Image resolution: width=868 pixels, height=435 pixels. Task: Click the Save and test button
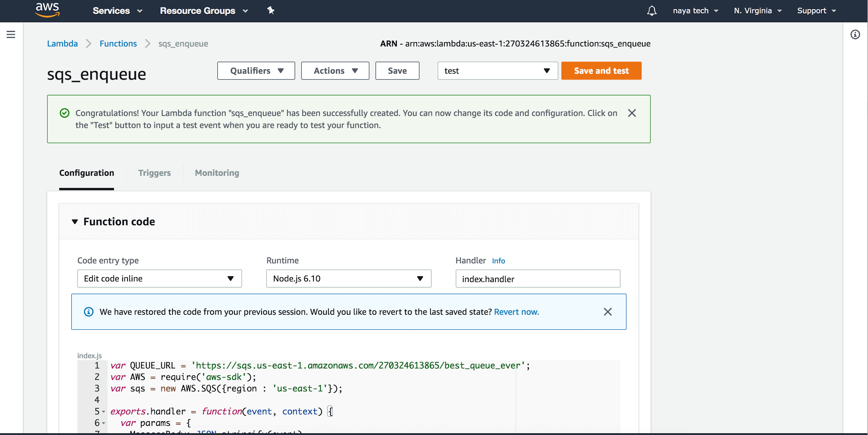pos(601,71)
